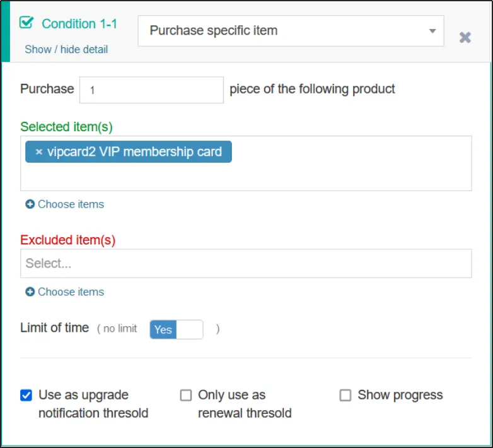This screenshot has width=493, height=448.
Task: Click the Condition 1-1 title text
Action: click(79, 24)
